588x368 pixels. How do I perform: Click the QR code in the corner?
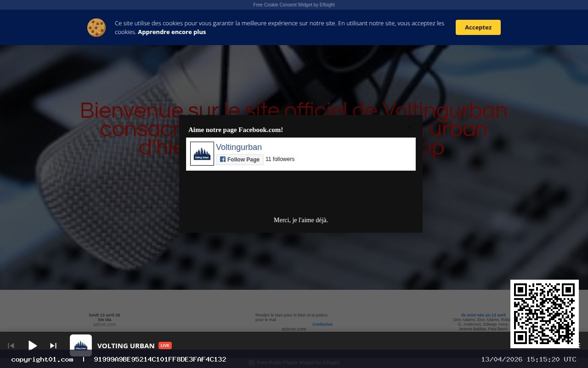[544, 314]
